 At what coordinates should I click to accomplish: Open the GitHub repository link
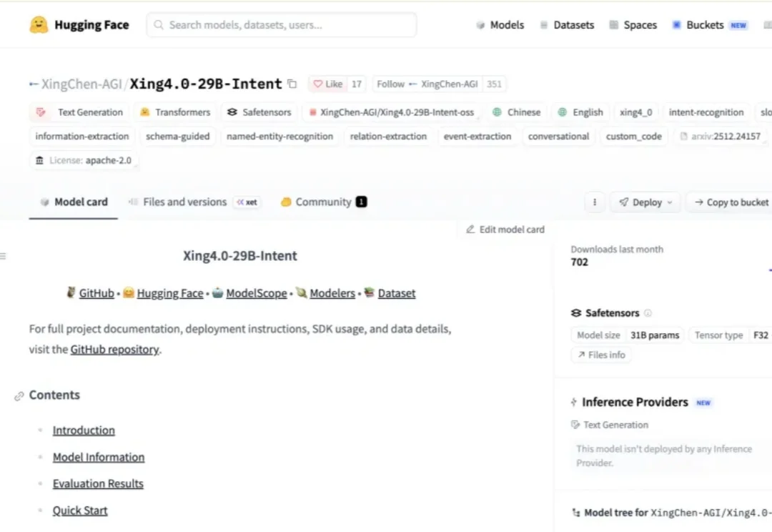114,350
